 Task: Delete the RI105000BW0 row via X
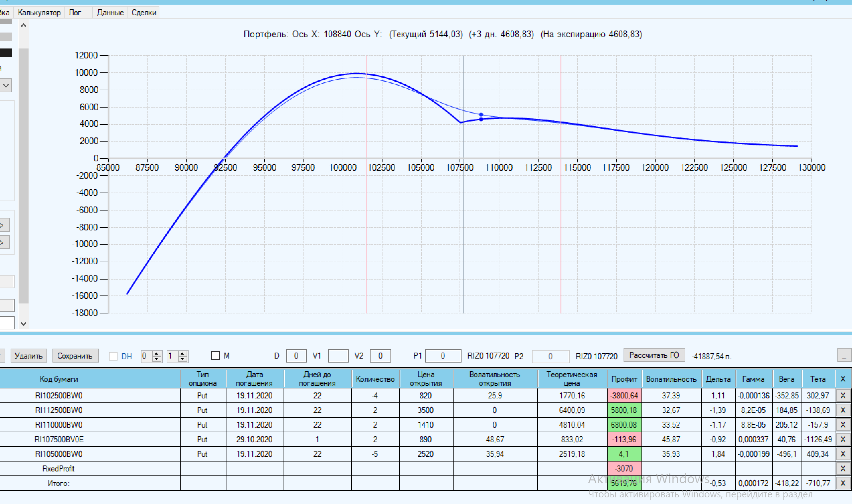tap(842, 454)
